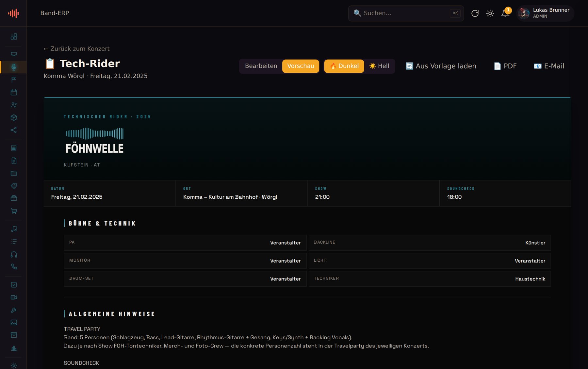
Task: Toggle the sun theme icon in header
Action: [490, 13]
